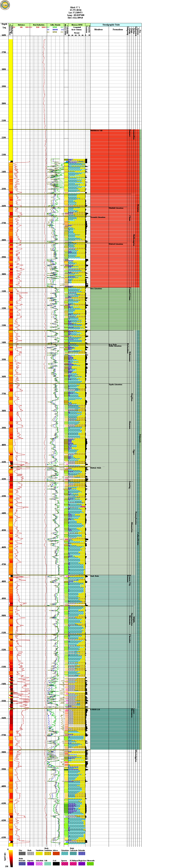
Task: Click the 3150 depth label
Action: coord(3,291)
